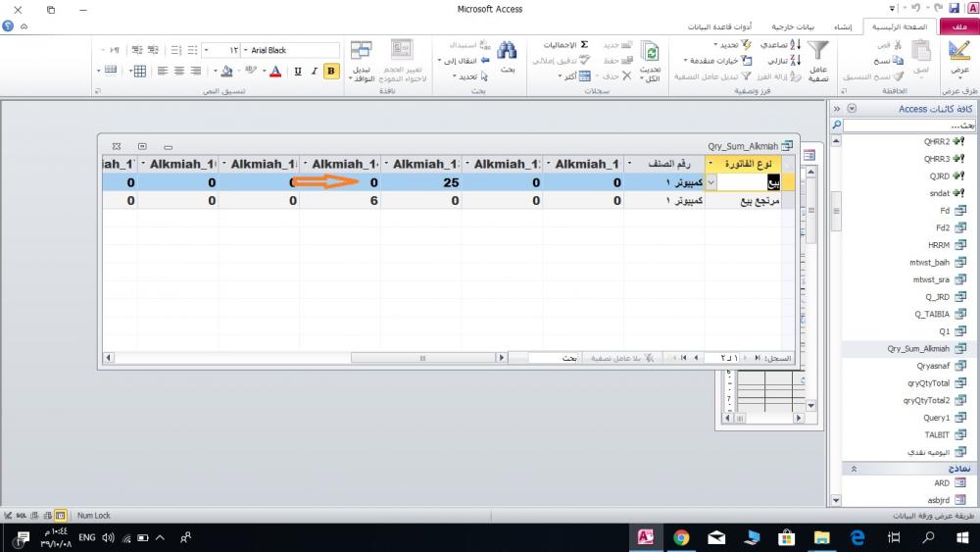Click the Find binoculars icon (بحث)
Image resolution: width=980 pixels, height=552 pixels.
coord(507,51)
